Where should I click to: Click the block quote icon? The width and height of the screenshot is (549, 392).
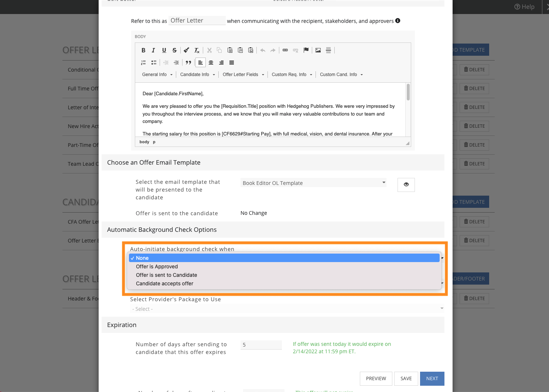[188, 63]
